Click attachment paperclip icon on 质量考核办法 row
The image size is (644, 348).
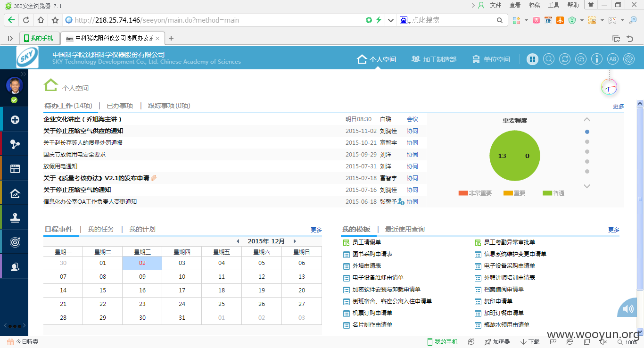click(x=154, y=178)
